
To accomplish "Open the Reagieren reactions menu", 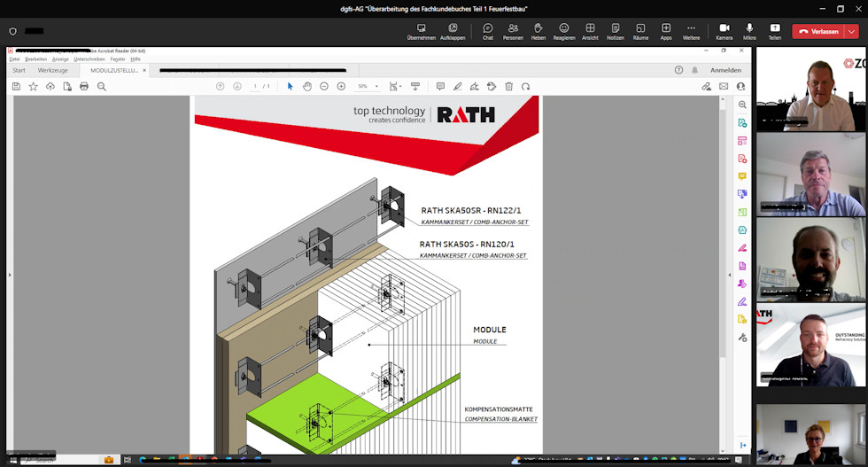I will (564, 32).
